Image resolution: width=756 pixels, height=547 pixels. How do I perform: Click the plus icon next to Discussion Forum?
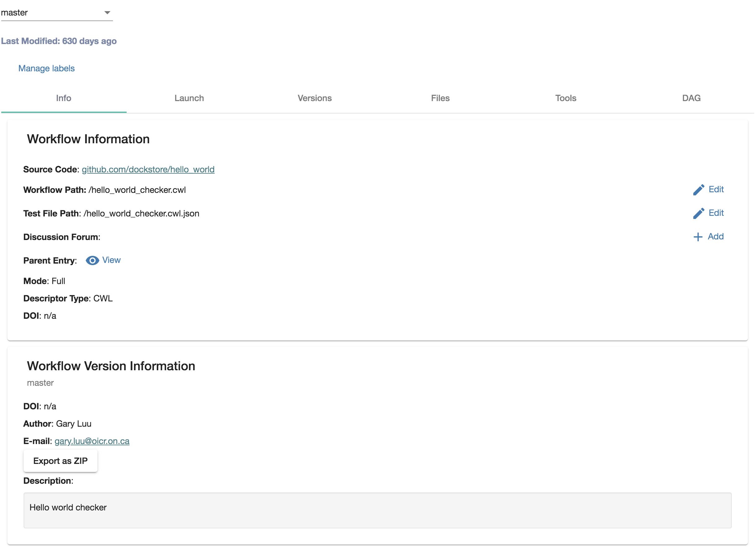[698, 237]
